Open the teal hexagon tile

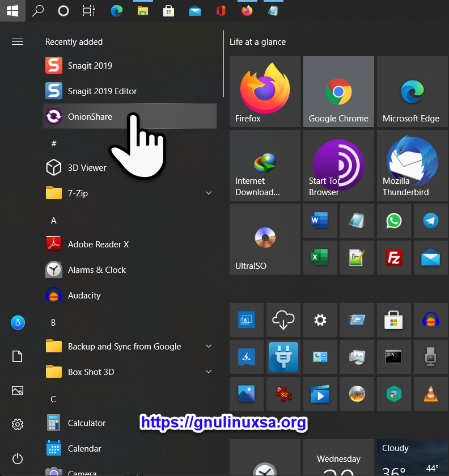pos(394,394)
